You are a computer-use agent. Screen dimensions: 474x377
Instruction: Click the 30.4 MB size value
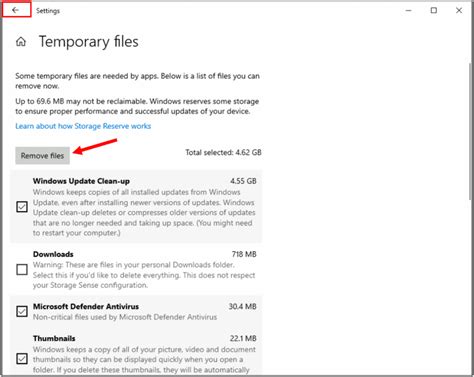(242, 306)
